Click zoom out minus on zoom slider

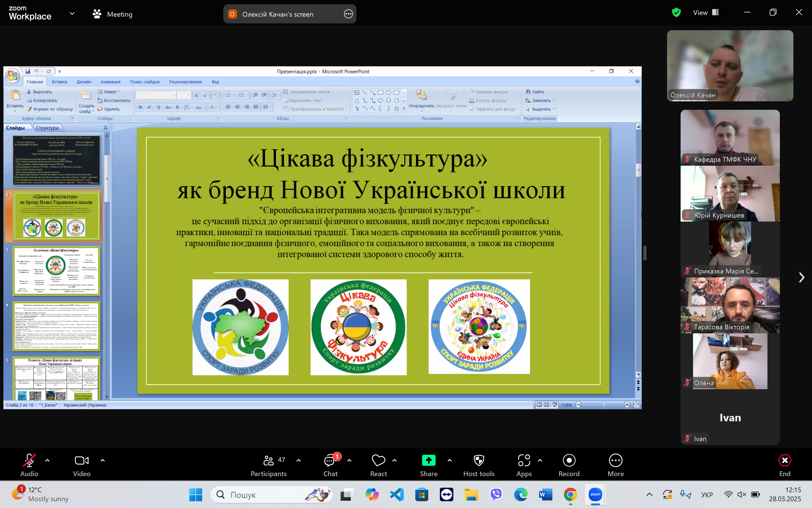point(578,405)
